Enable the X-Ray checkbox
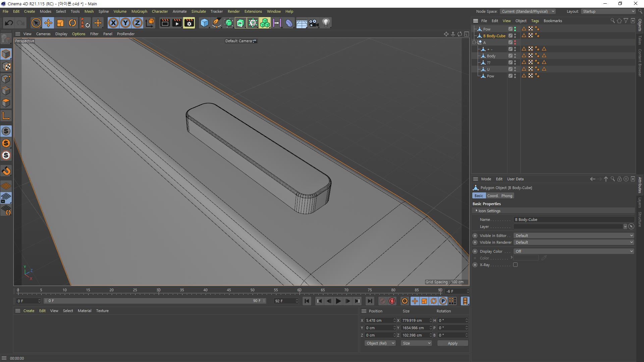 tap(515, 265)
